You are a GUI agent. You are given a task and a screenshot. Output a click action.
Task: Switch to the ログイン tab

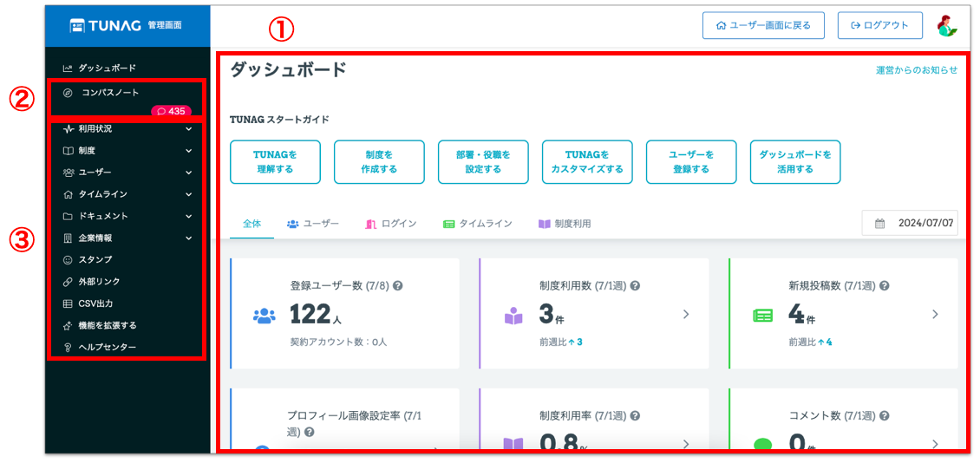coord(391,223)
